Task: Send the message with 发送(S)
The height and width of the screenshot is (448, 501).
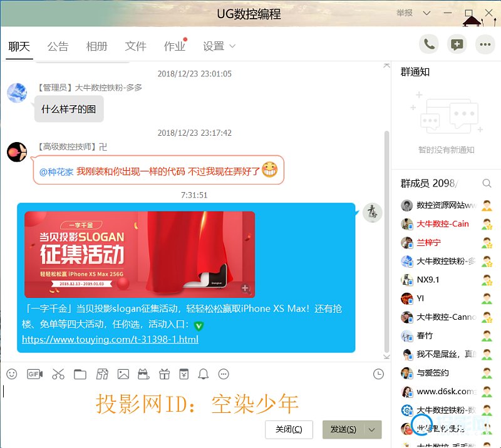Action: (x=343, y=429)
